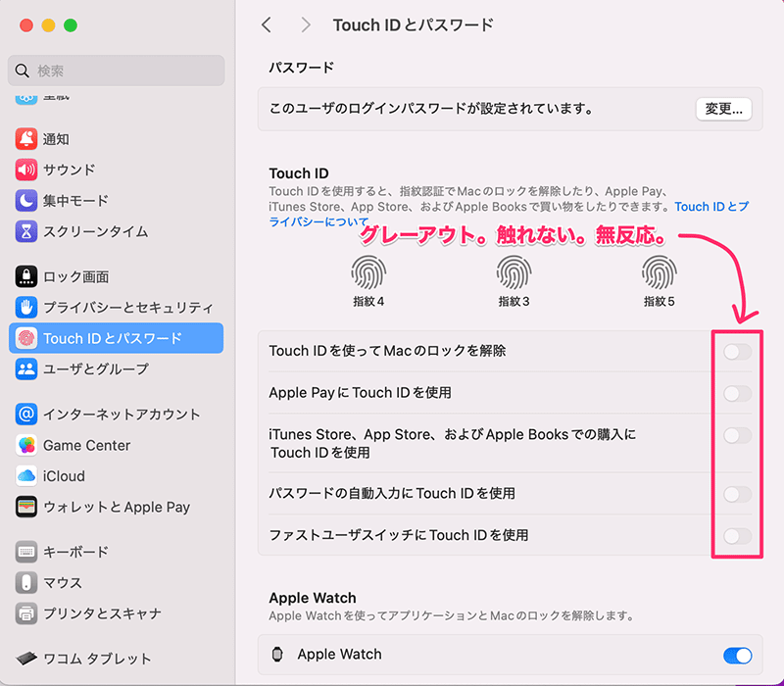Screen dimensions: 784x686
Task: Open ロック画面 settings pane
Action: [x=116, y=276]
